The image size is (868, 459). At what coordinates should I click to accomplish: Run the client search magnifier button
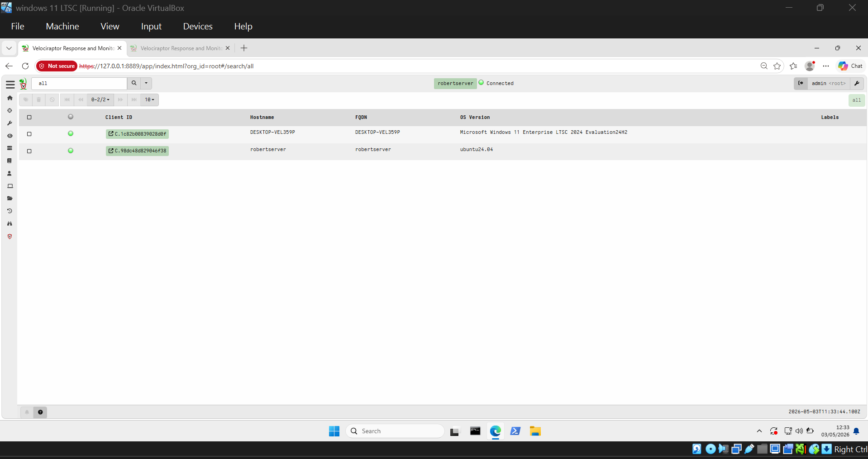click(134, 83)
